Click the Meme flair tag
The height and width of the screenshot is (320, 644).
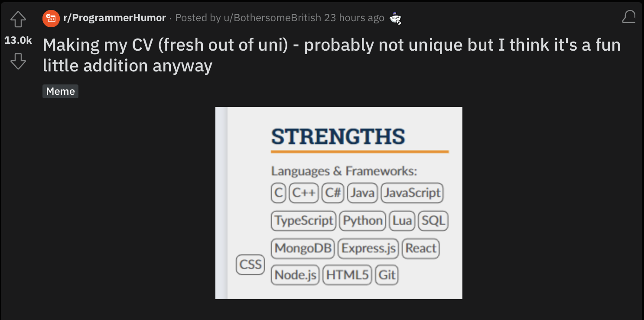[x=61, y=91]
